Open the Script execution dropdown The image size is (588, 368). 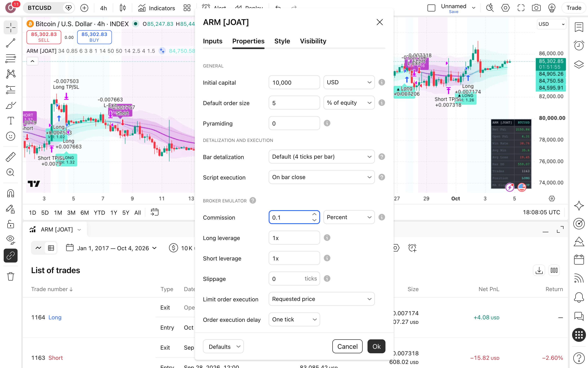pyautogui.click(x=321, y=177)
